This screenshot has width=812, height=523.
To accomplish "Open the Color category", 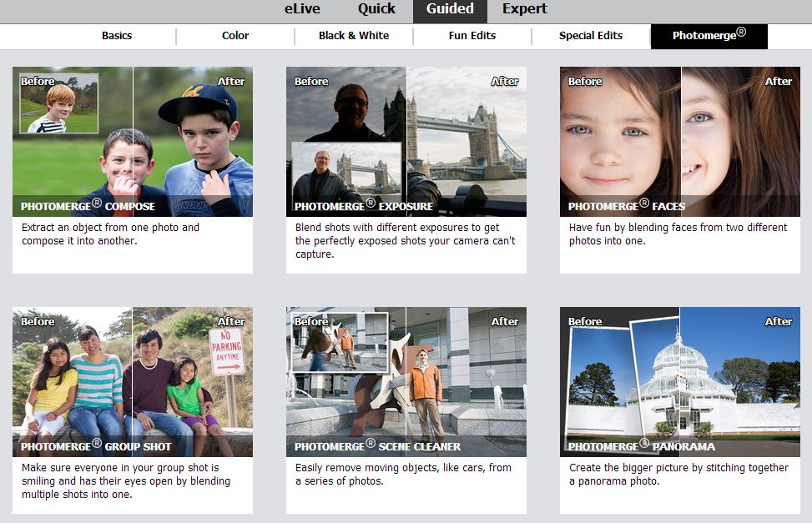I will click(x=235, y=36).
